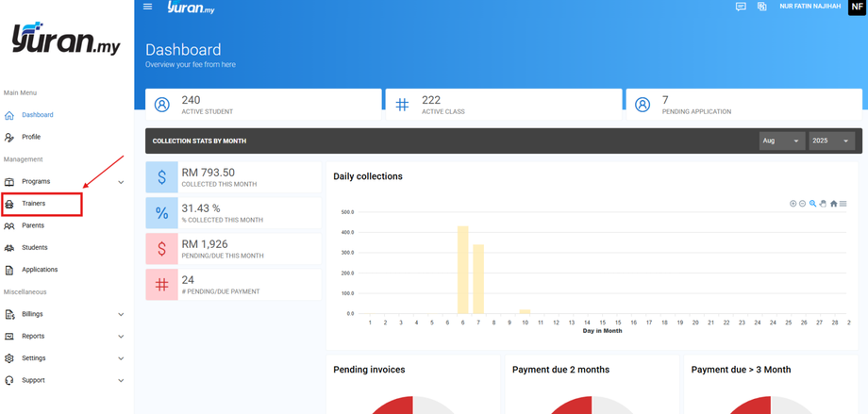Open the Aug month dropdown
The height and width of the screenshot is (414, 868).
click(782, 141)
